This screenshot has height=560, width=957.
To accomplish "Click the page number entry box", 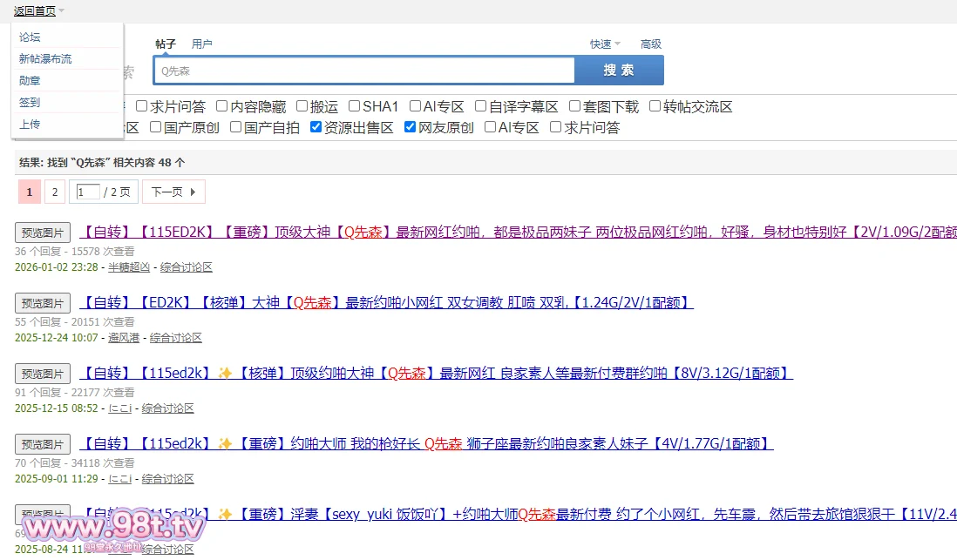I will (x=88, y=192).
